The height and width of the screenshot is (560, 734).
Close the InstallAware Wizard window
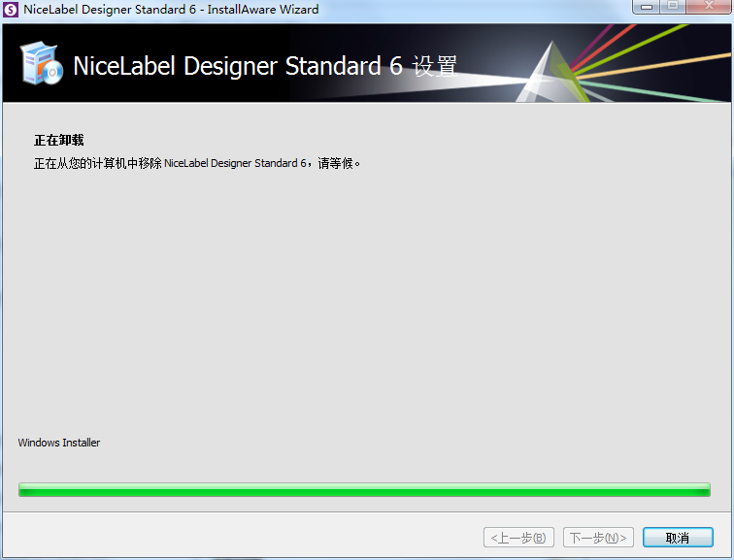[709, 6]
